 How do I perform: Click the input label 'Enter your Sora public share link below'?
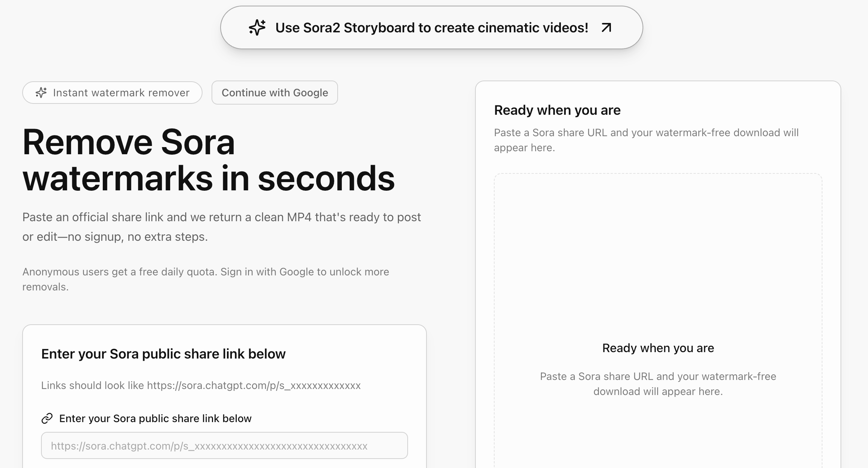[x=155, y=418]
